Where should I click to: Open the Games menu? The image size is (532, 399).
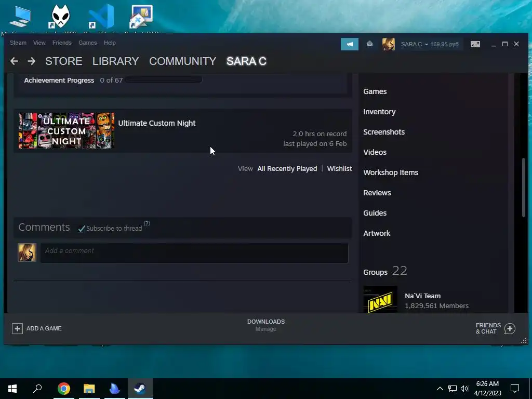click(87, 43)
